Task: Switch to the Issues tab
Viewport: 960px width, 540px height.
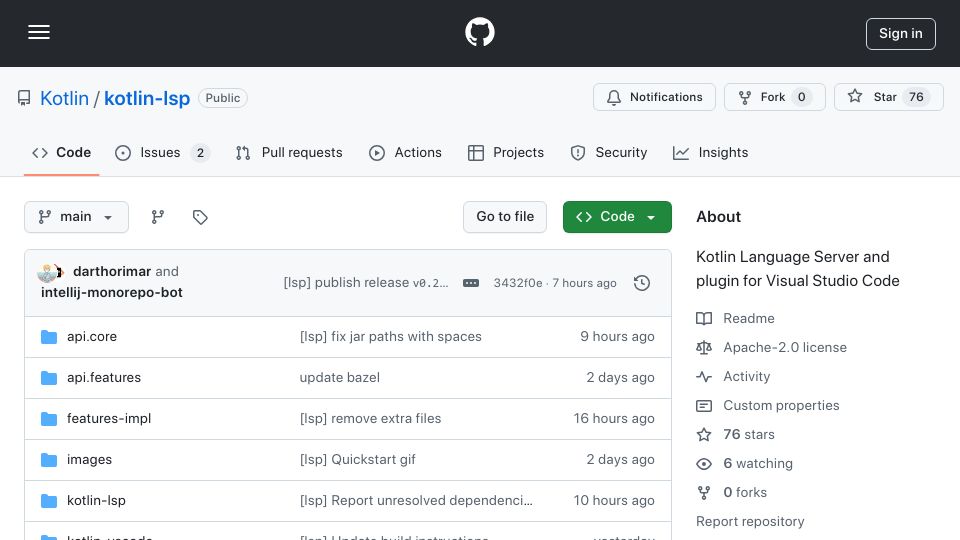Action: [x=162, y=152]
